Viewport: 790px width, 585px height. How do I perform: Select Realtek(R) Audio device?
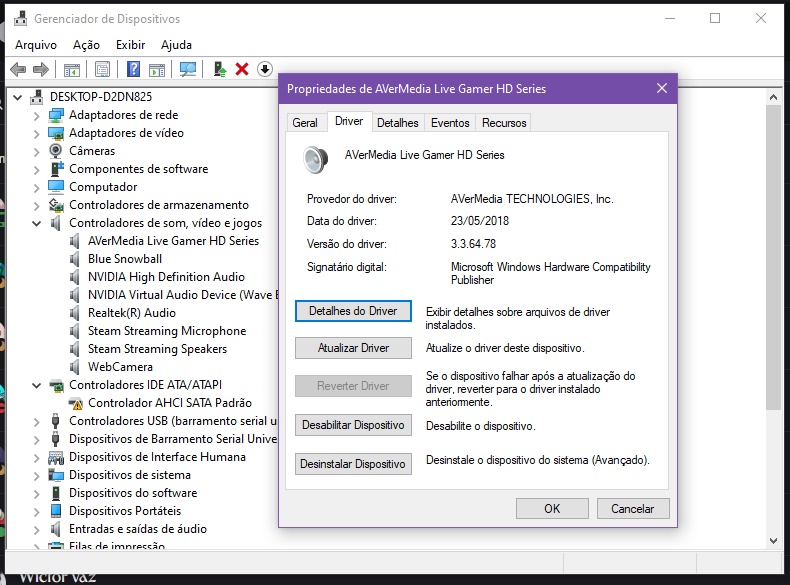(131, 313)
